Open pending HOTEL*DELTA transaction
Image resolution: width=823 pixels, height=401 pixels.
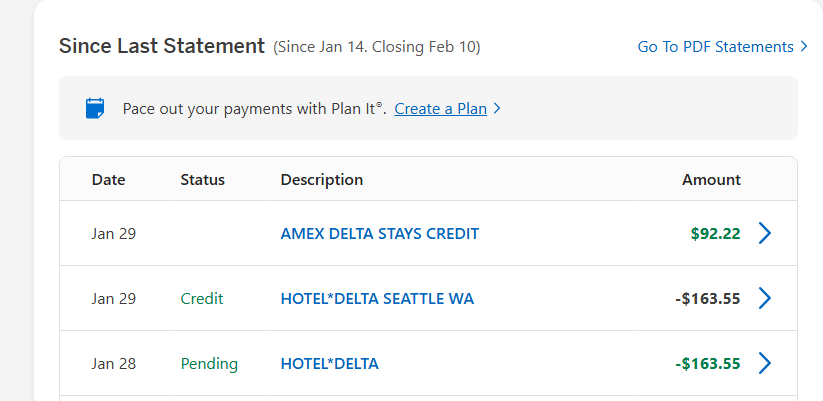point(329,364)
